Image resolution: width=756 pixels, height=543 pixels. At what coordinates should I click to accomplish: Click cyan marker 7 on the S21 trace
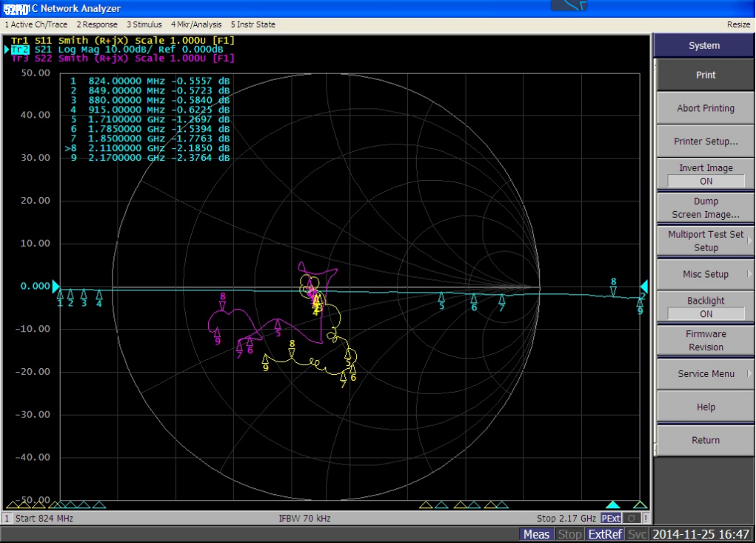502,303
